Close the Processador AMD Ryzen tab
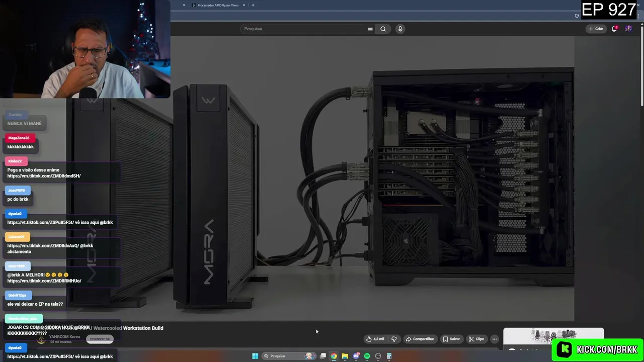Screen dimensions: 644x362 tap(244, 5)
